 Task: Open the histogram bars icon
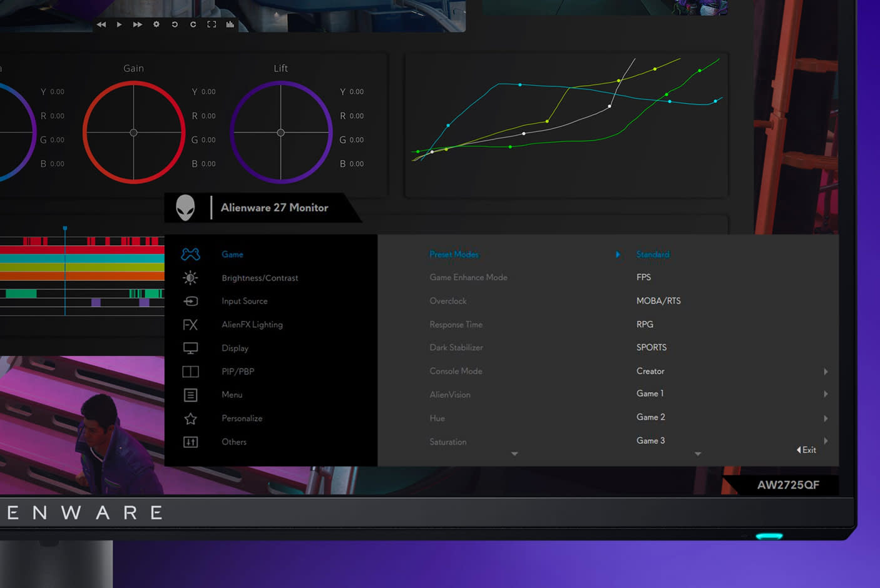tap(230, 24)
